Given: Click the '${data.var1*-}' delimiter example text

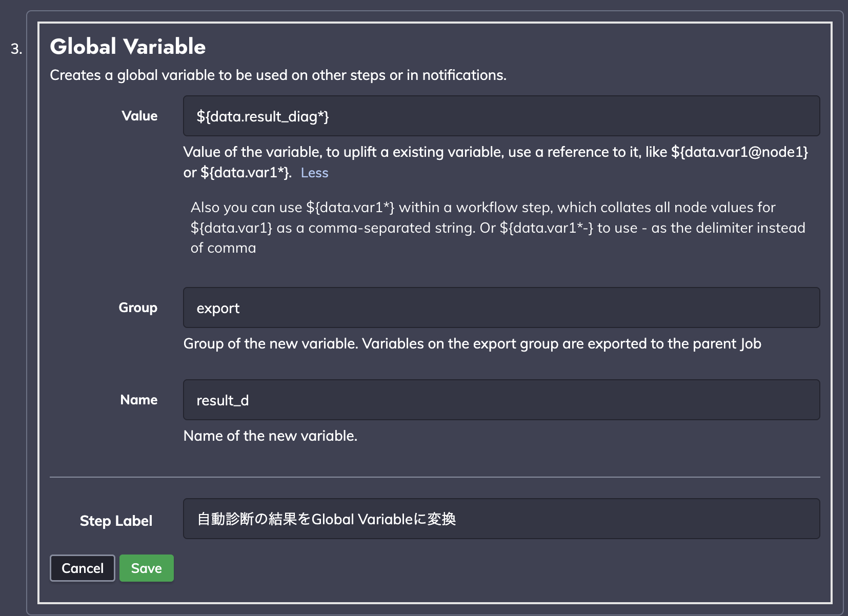Looking at the screenshot, I should coord(547,228).
